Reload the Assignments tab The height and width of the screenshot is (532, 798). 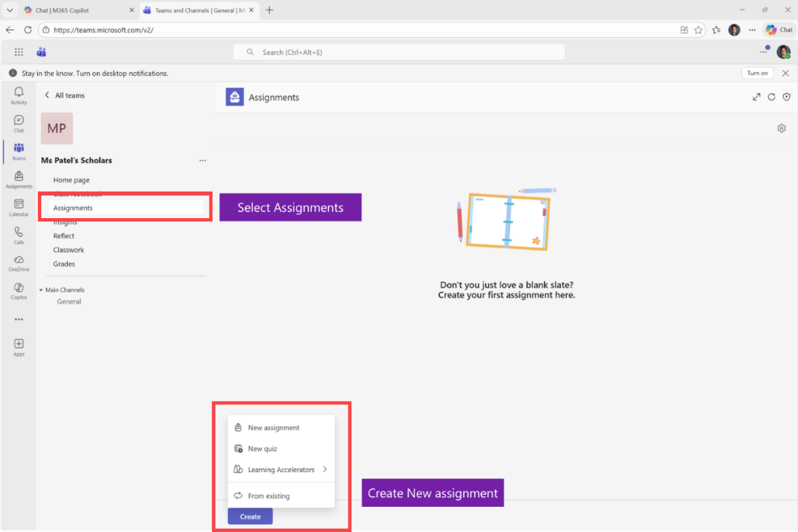pyautogui.click(x=771, y=97)
